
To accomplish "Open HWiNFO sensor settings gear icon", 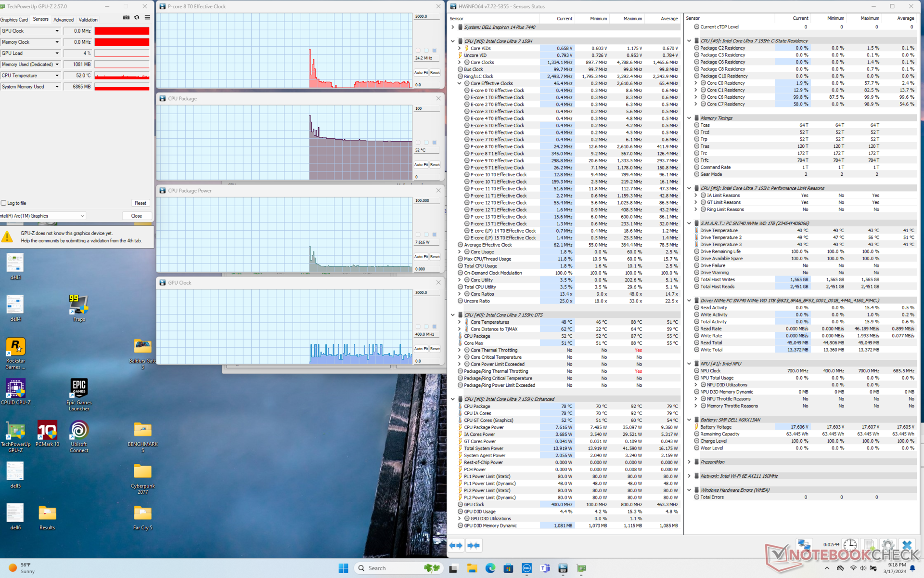I will 888,545.
